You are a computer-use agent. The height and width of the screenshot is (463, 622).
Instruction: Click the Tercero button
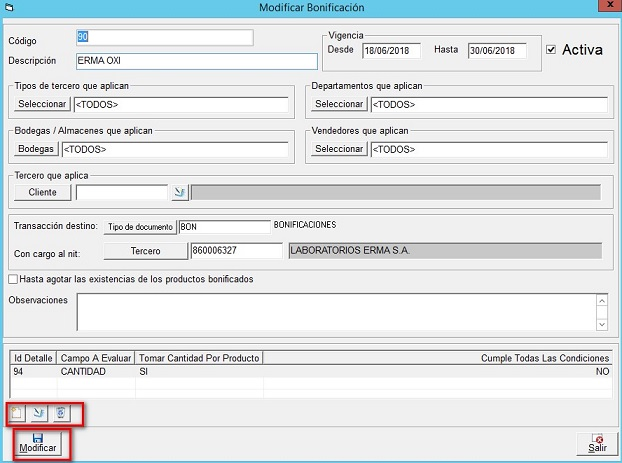pos(145,250)
